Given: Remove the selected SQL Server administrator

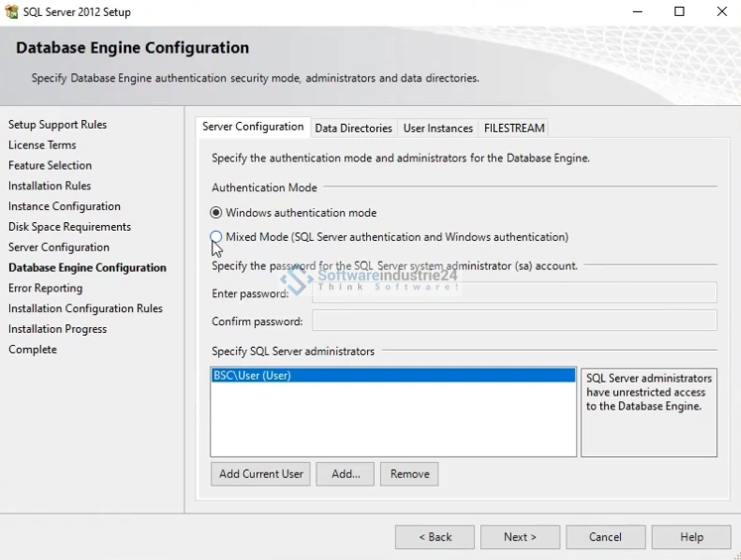Looking at the screenshot, I should (409, 474).
